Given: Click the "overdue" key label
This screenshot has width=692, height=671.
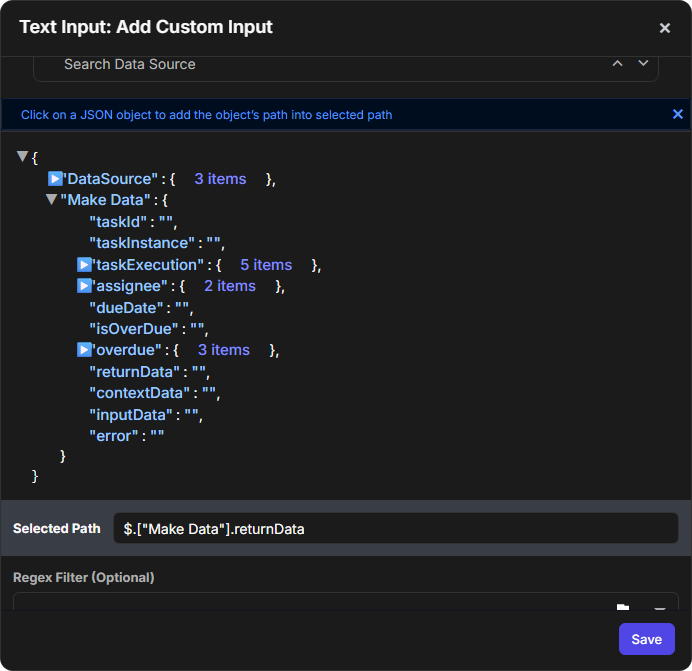Looking at the screenshot, I should tap(127, 350).
